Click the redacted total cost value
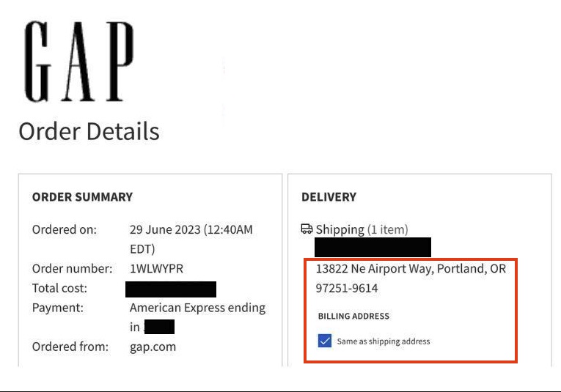The height and width of the screenshot is (392, 561). coord(171,289)
